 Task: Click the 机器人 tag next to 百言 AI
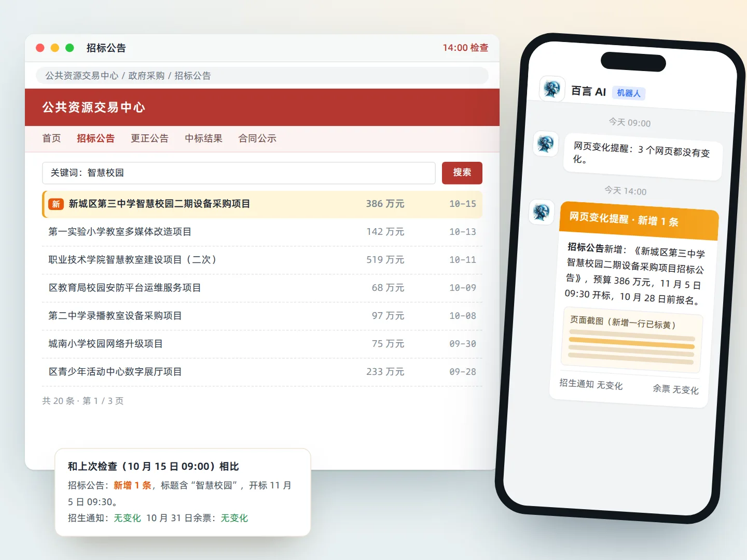(629, 93)
